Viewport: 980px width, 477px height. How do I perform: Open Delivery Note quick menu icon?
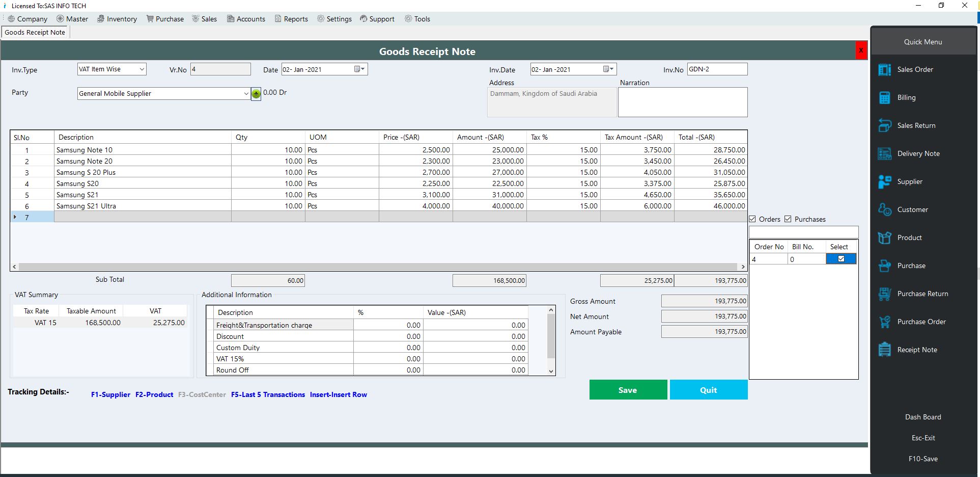(x=885, y=153)
